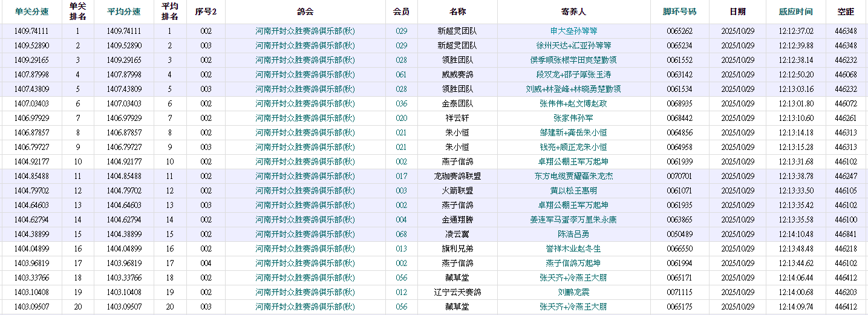868x315 pixels.
Task: Open 徐州天达+汇亚孙等等 owner link
Action: pyautogui.click(x=573, y=45)
